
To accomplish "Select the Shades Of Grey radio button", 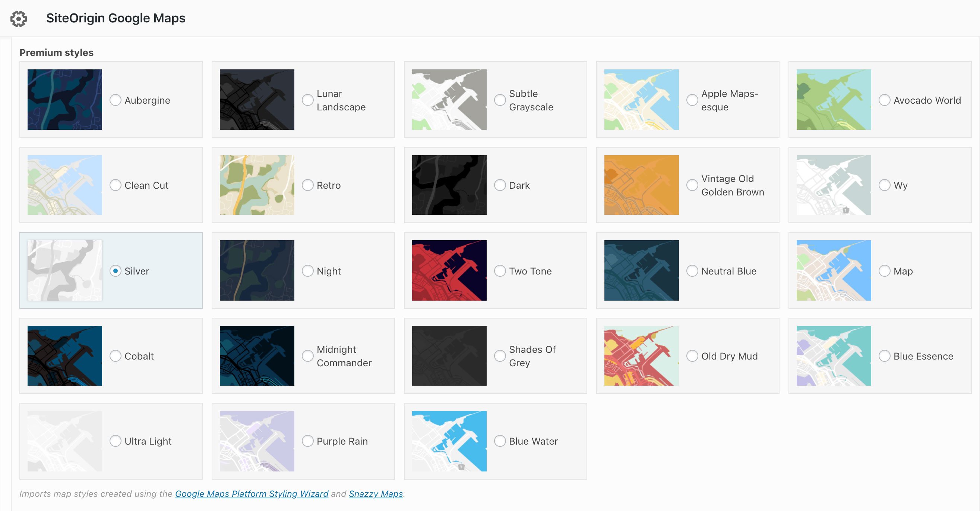I will [x=500, y=355].
